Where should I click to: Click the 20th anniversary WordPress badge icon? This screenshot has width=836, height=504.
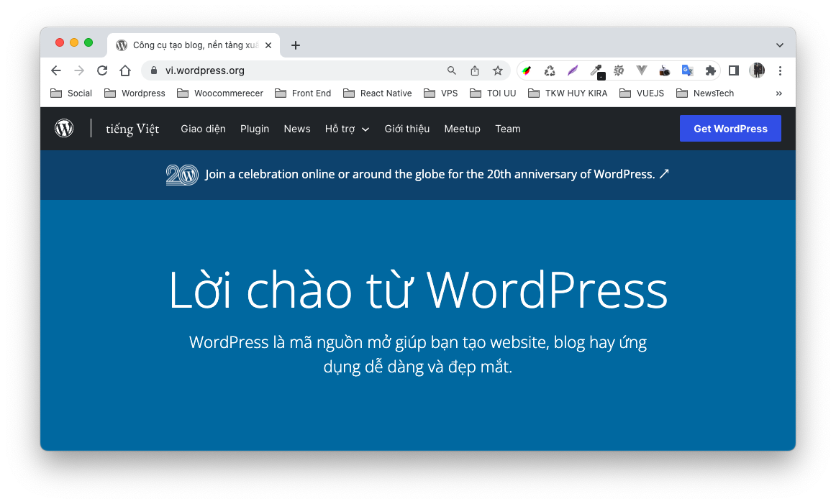point(182,174)
